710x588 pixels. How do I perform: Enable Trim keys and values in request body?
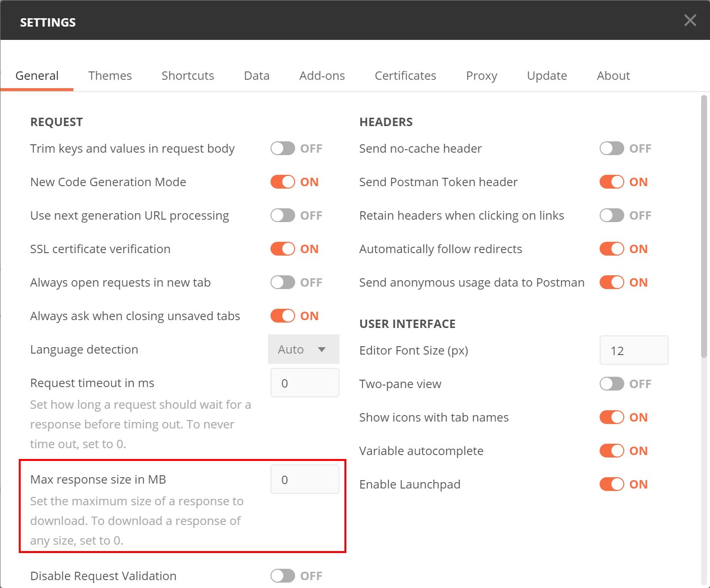[283, 149]
